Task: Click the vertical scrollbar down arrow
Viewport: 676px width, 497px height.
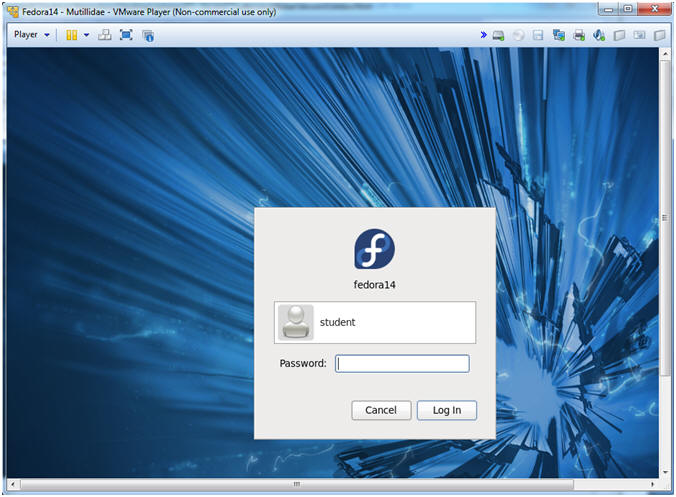Action: 665,472
